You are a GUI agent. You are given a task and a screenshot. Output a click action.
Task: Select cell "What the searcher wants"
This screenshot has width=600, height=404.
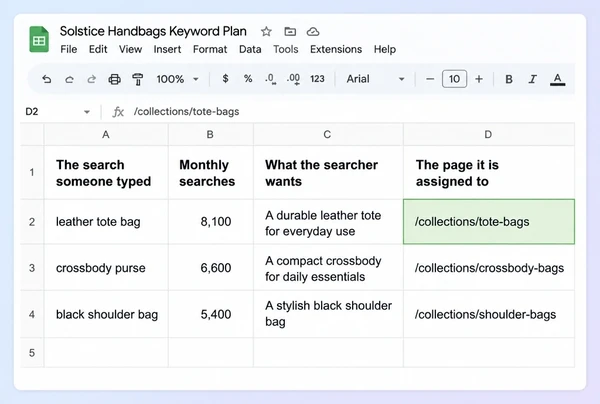[x=328, y=173]
